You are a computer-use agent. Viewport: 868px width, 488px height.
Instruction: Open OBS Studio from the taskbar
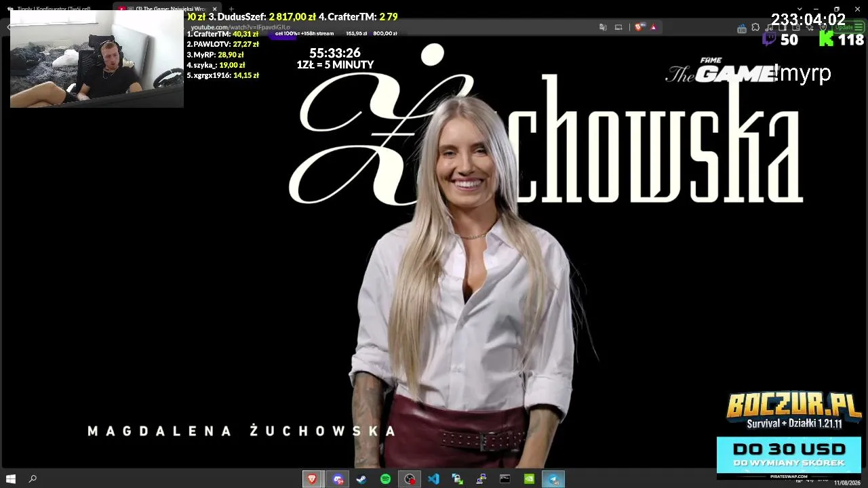click(410, 479)
